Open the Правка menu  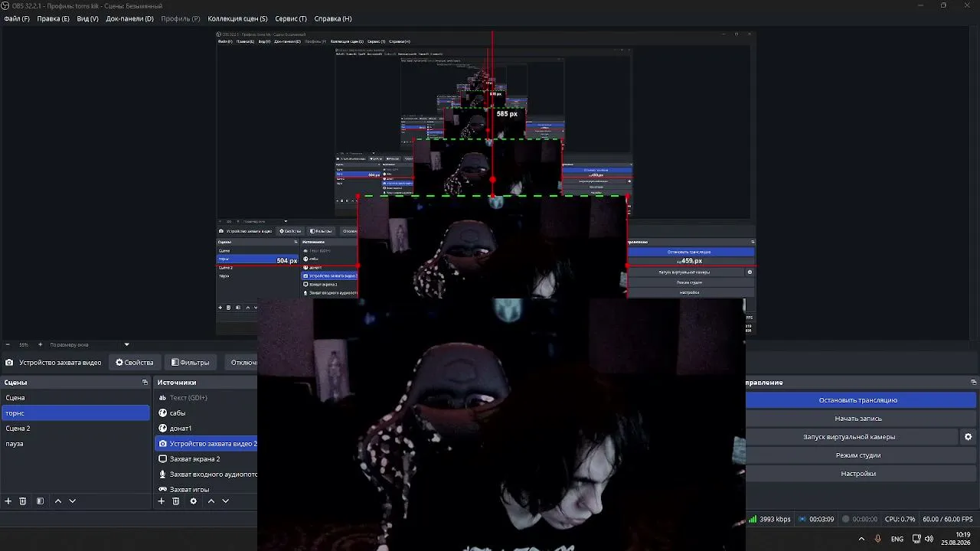53,18
